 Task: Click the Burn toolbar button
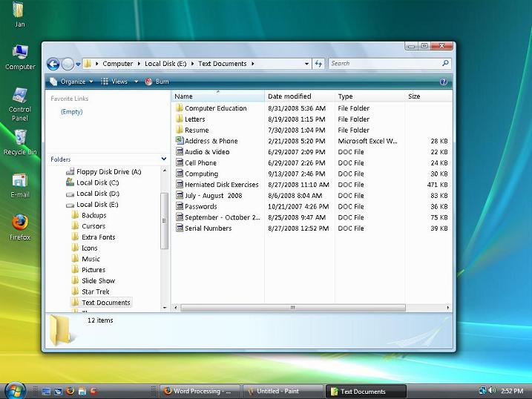pos(157,82)
